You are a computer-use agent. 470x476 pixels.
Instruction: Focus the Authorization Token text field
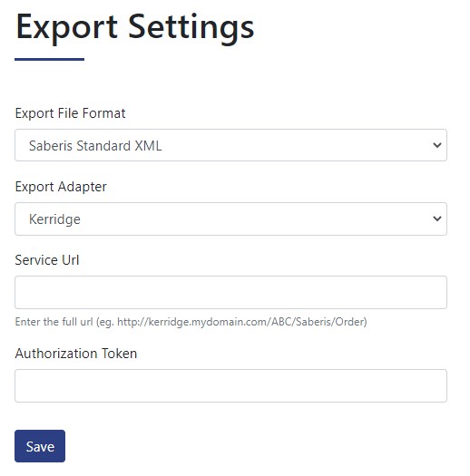pyautogui.click(x=230, y=386)
